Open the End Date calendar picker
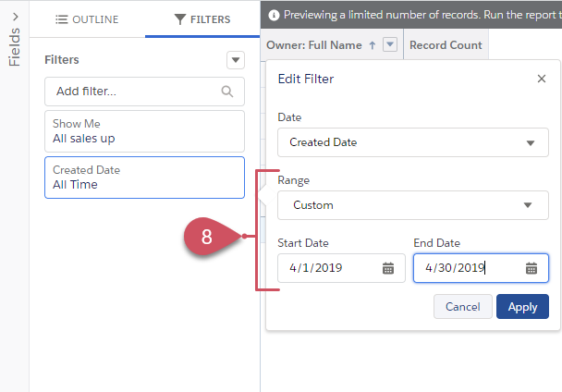The height and width of the screenshot is (392, 562). [531, 268]
